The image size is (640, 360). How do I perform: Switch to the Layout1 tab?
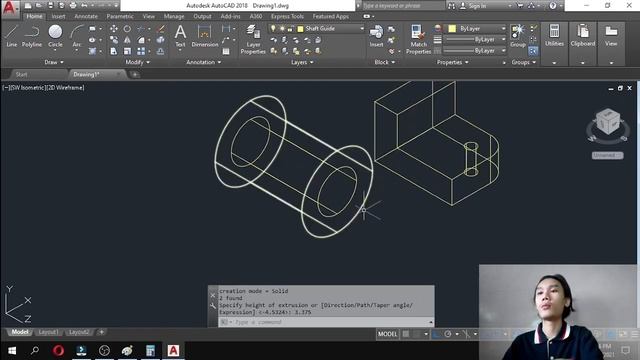[48, 332]
